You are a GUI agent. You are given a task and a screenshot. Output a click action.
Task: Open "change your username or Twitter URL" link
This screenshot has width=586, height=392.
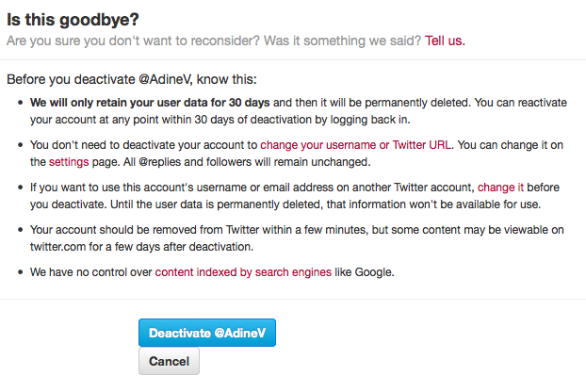click(357, 145)
